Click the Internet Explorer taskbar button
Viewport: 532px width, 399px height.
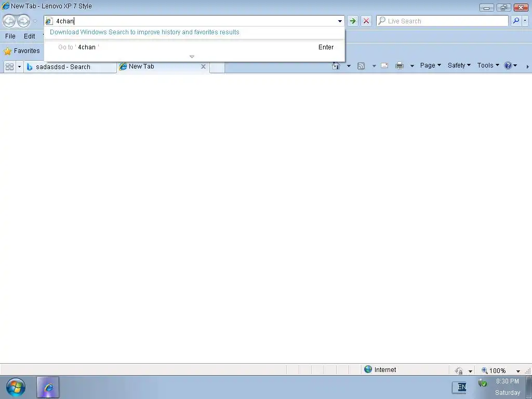[48, 387]
